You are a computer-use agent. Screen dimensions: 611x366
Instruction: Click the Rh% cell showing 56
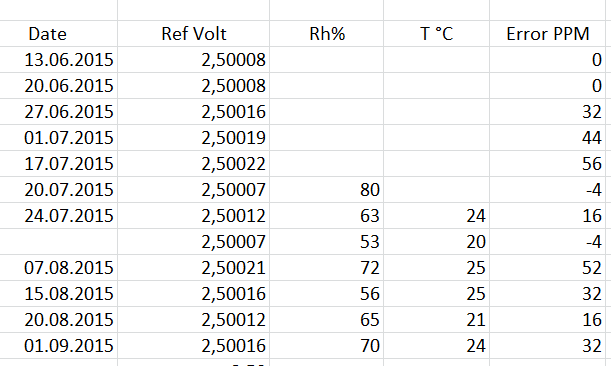pyautogui.click(x=327, y=294)
